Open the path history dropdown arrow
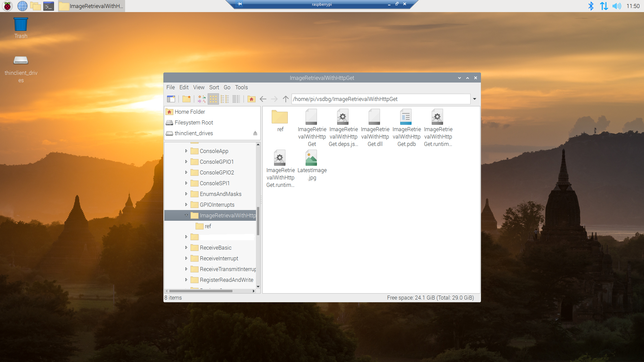Viewport: 644px width, 362px height. pos(475,99)
